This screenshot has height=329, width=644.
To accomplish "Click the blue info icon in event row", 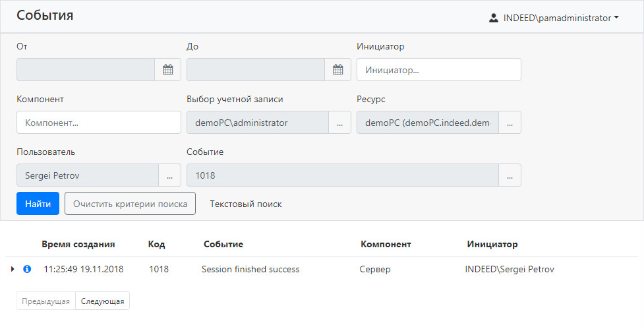I will [x=27, y=269].
